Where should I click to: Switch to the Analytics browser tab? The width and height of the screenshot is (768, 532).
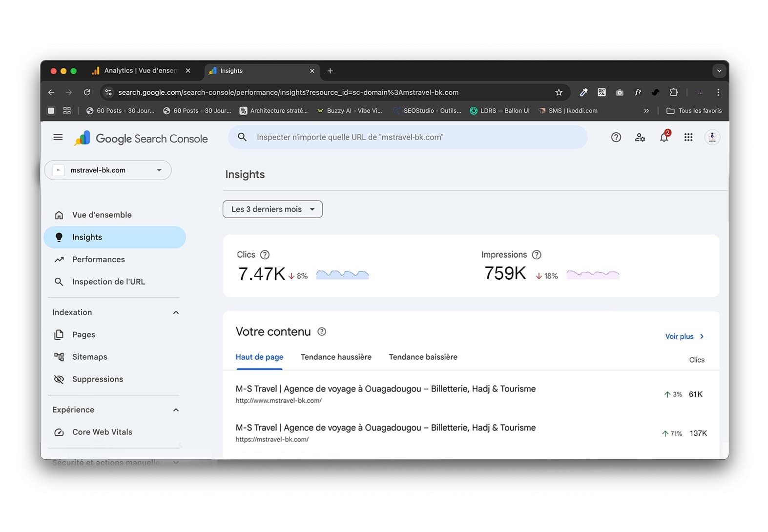pos(141,71)
